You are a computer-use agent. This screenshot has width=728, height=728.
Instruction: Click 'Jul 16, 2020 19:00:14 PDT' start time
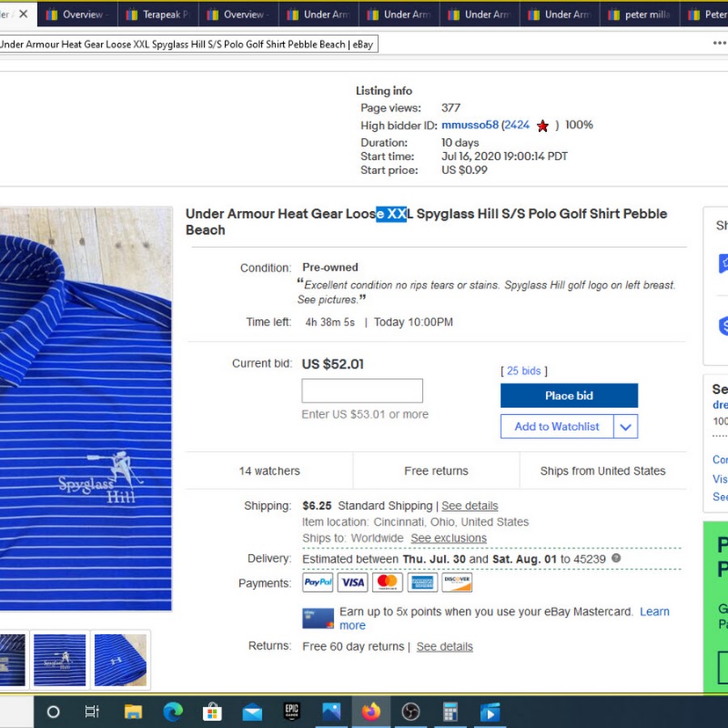click(x=505, y=156)
